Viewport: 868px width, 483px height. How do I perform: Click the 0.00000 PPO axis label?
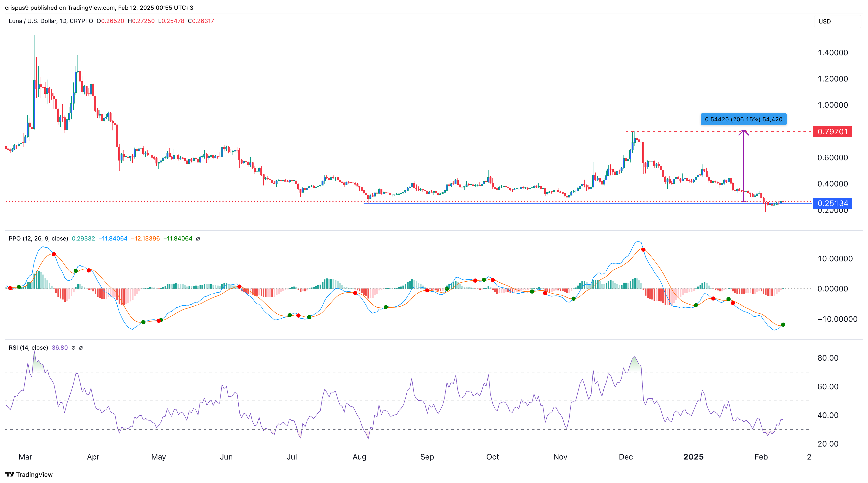click(833, 289)
